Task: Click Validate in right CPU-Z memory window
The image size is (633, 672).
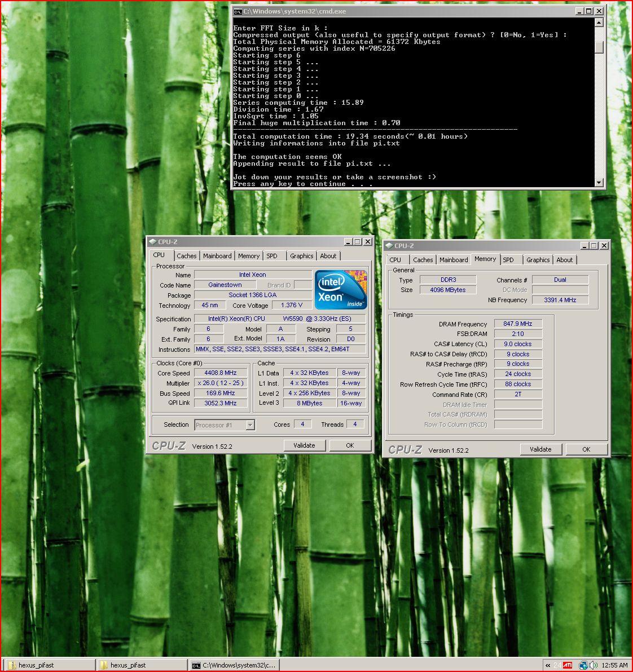Action: [x=541, y=449]
